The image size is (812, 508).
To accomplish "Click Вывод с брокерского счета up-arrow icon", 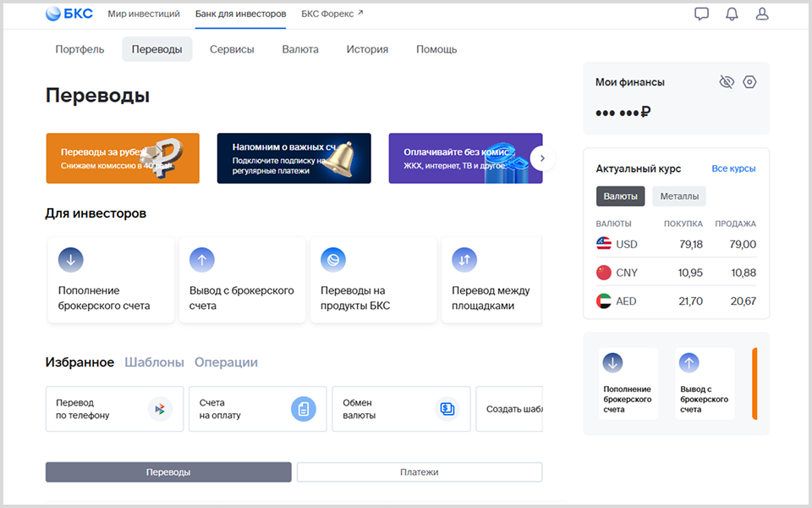I will tap(202, 260).
